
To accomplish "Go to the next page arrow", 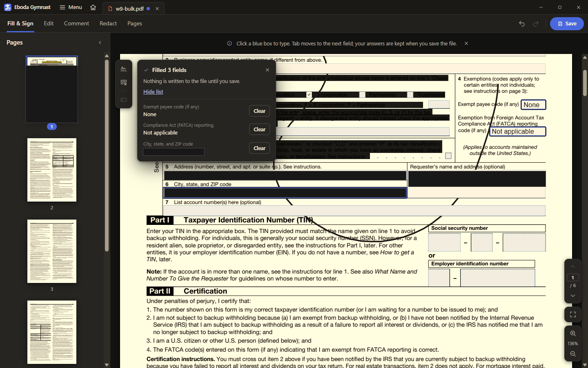I will (x=573, y=296).
